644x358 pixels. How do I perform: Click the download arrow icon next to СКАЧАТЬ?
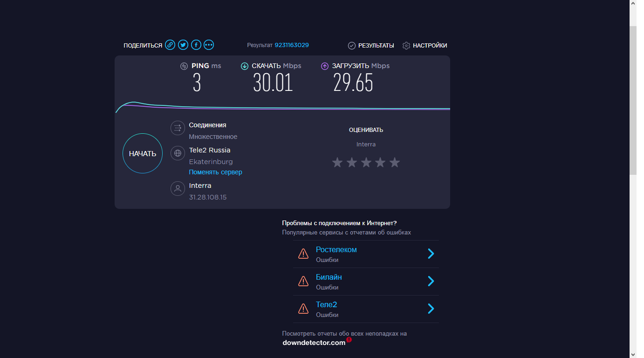[x=245, y=66]
